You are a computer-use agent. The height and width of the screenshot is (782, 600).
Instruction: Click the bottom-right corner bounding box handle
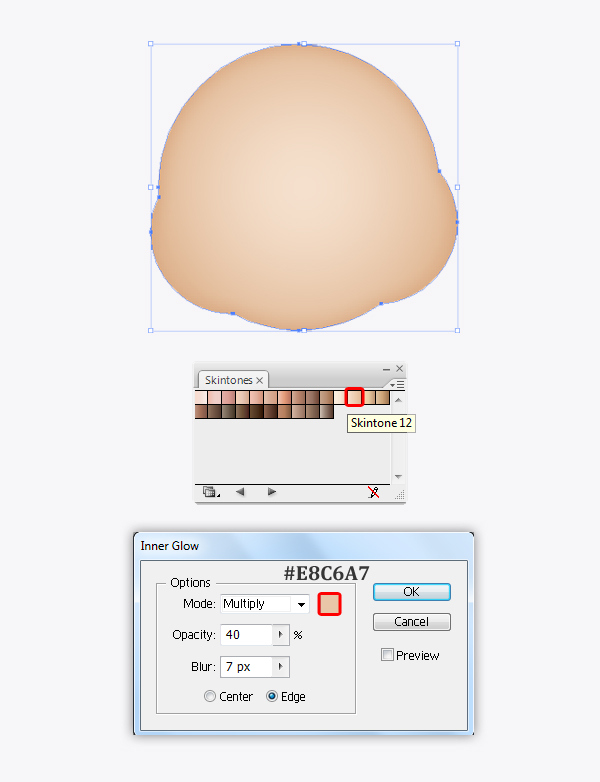[x=457, y=330]
